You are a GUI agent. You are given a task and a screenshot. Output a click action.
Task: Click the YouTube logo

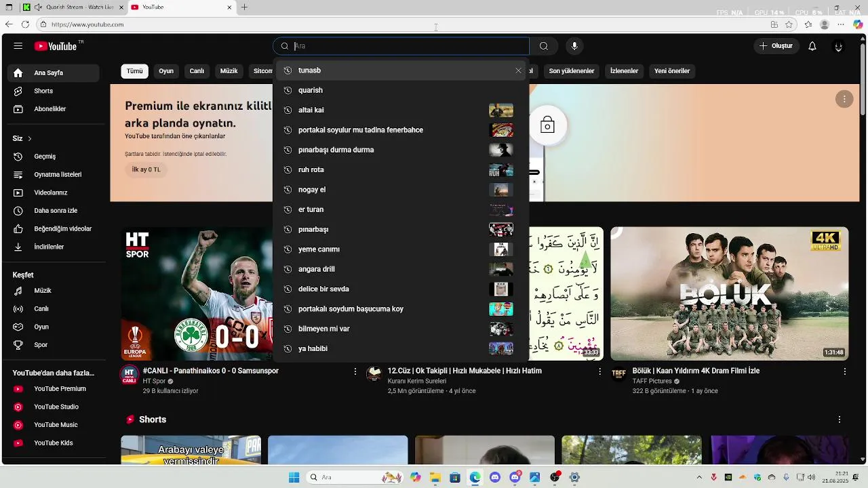(x=56, y=46)
